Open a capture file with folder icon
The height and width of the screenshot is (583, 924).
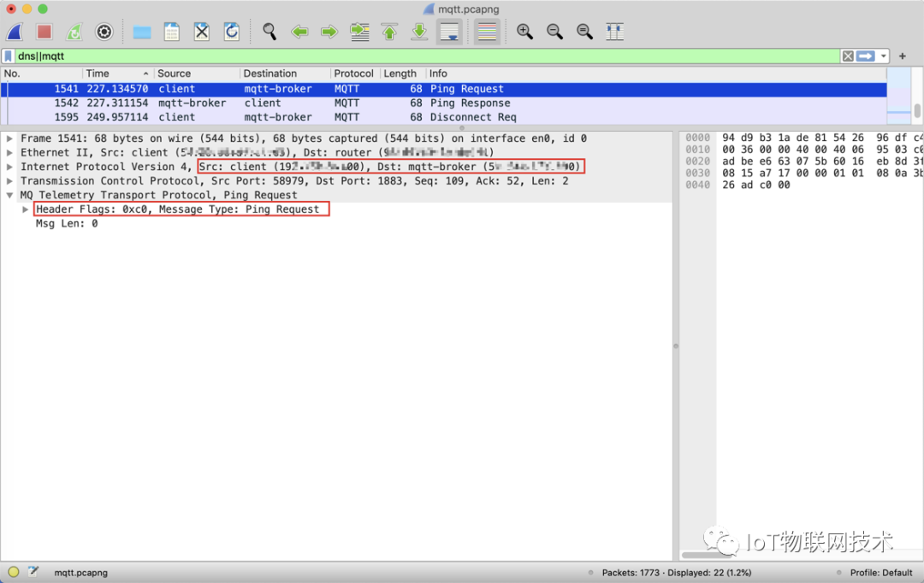142,32
